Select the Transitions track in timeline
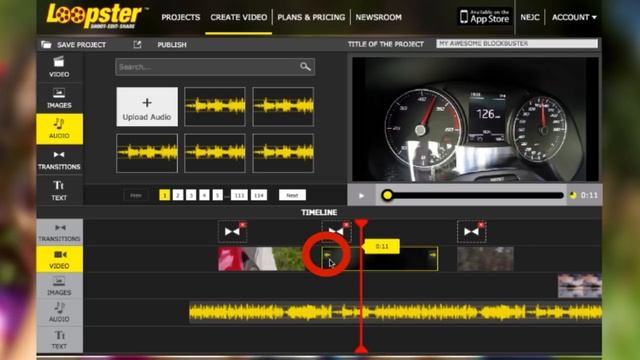 click(60, 232)
